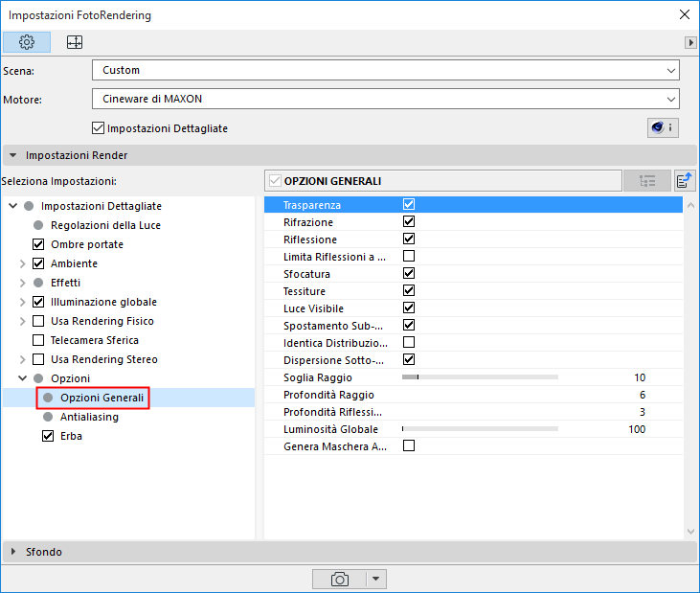Screen dimensions: 700x593
Task: Enable the Limita Riflessioni checkbox
Action: pos(409,256)
